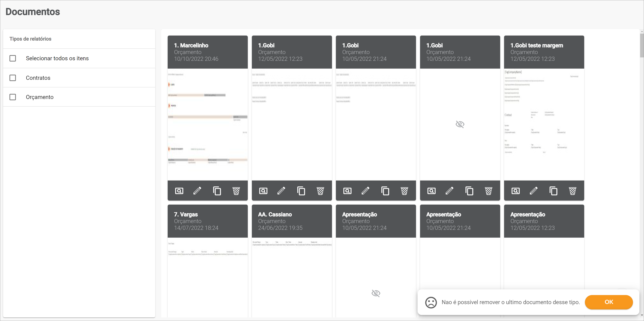Click the crossed-eye icon in the 1.Gobi card
This screenshot has height=321, width=644.
point(460,124)
